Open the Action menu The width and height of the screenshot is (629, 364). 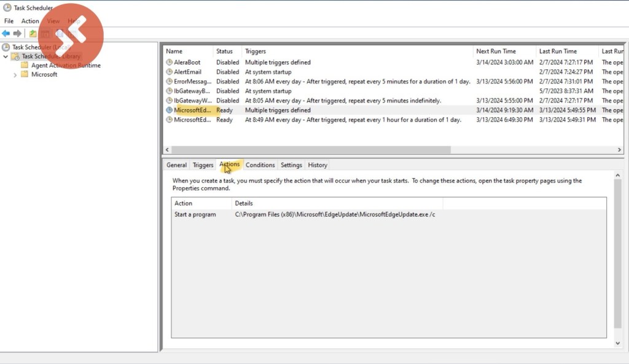click(x=30, y=21)
